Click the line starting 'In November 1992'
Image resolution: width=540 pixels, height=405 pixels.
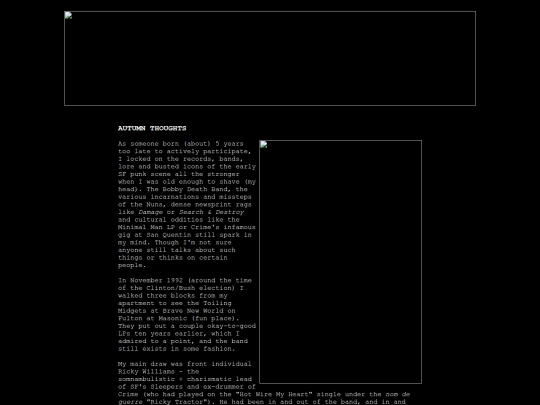pos(185,280)
